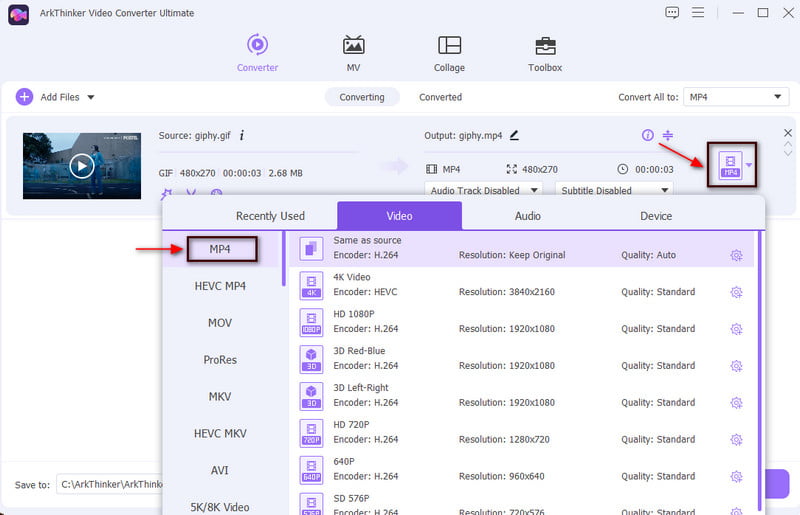Choose 5K/8K Video format
Screen dimensions: 800x515
[x=220, y=507]
